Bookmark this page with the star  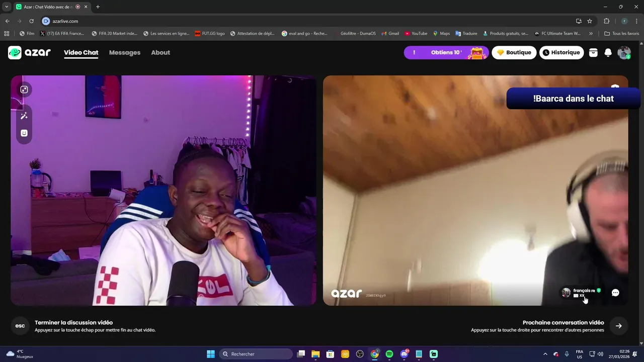tap(590, 21)
